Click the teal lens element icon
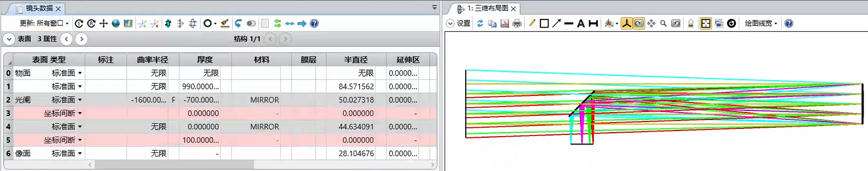868x171 pixels. click(x=168, y=24)
